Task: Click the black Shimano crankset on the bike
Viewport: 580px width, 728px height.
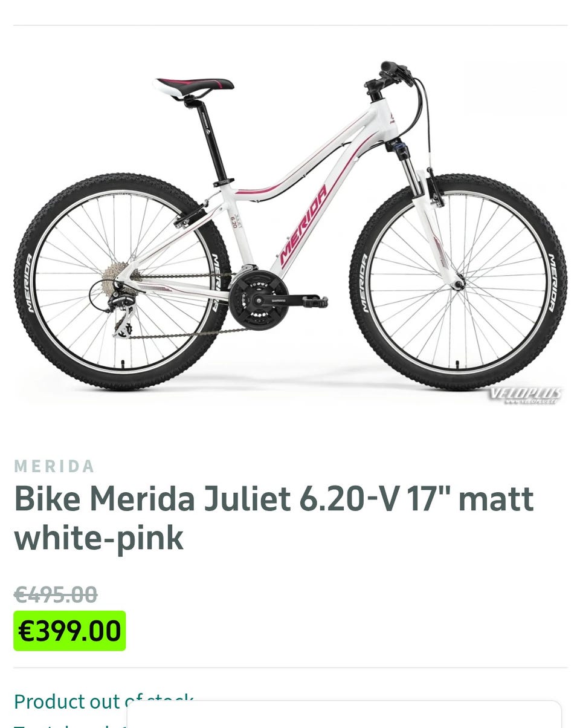Action: click(x=259, y=299)
